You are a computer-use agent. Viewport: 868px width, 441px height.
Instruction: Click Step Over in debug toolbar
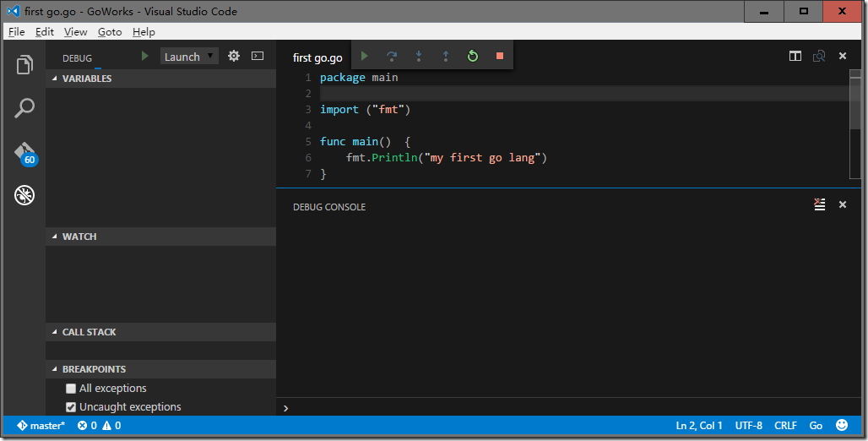click(392, 57)
